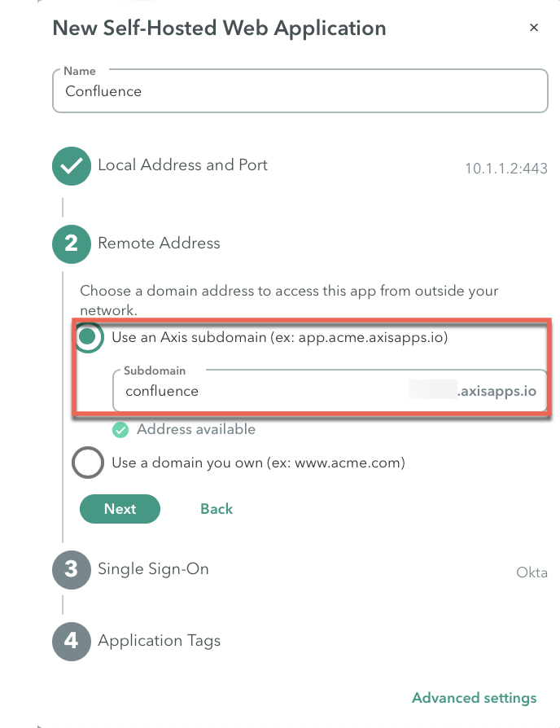Click the green Address available check icon

(x=120, y=430)
